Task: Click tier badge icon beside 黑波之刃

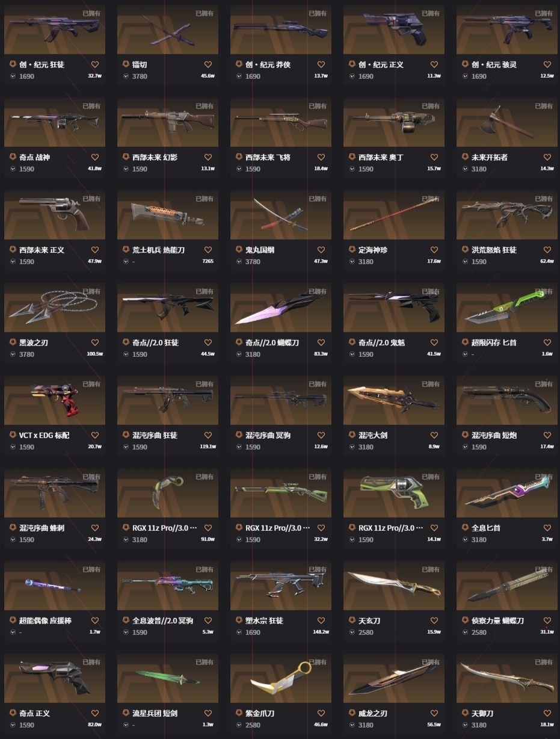Action: point(13,342)
